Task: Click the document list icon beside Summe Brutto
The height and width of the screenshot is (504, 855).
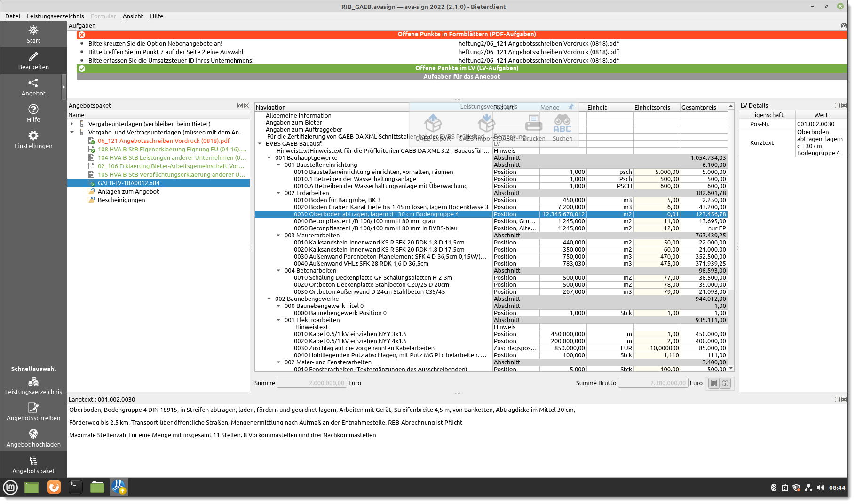Action: (714, 383)
